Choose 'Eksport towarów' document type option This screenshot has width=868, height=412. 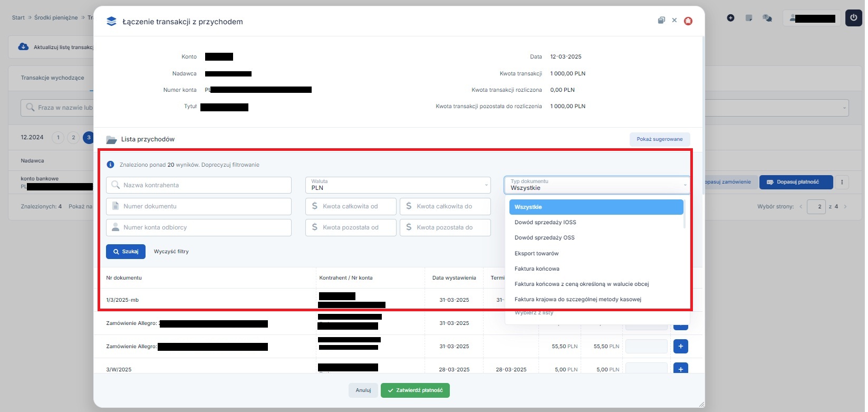click(536, 253)
